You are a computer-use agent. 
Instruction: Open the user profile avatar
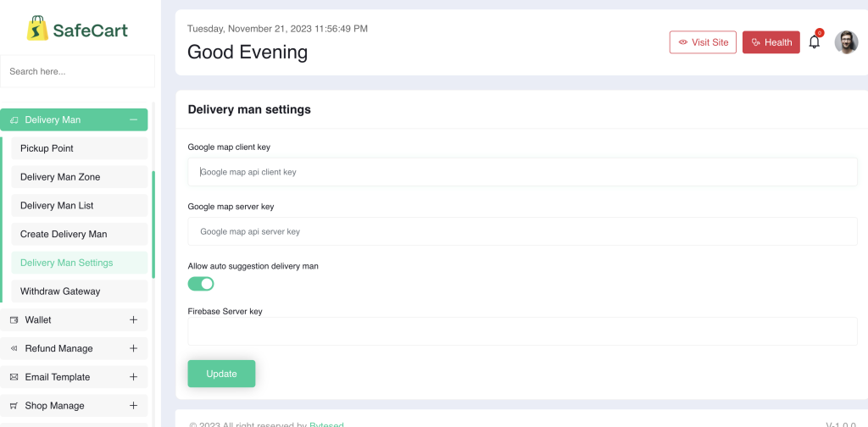(846, 42)
